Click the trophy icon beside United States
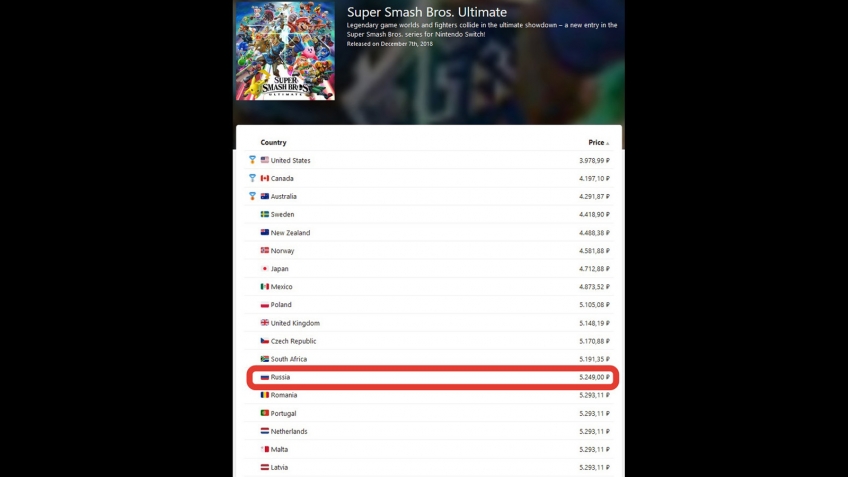Screen dimensions: 848x477 coord(252,160)
